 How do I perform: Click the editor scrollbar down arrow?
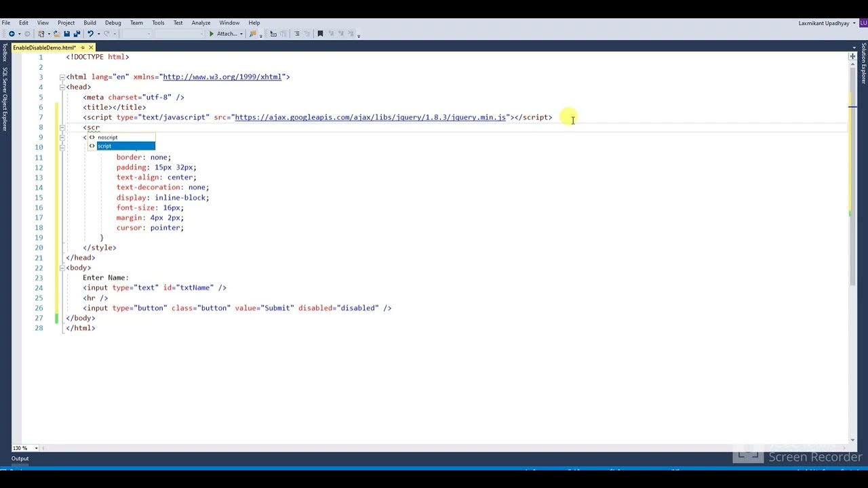[x=852, y=439]
